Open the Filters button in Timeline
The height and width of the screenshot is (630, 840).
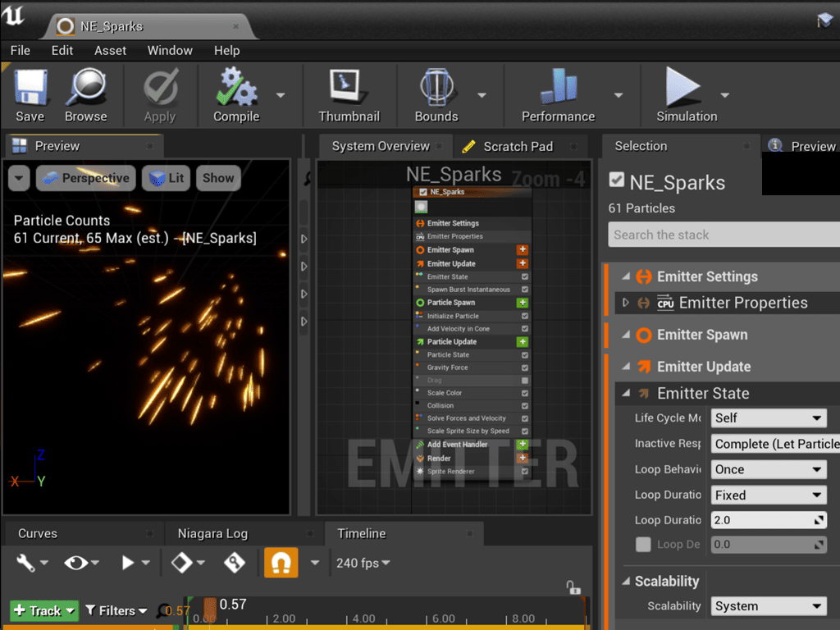pyautogui.click(x=116, y=610)
